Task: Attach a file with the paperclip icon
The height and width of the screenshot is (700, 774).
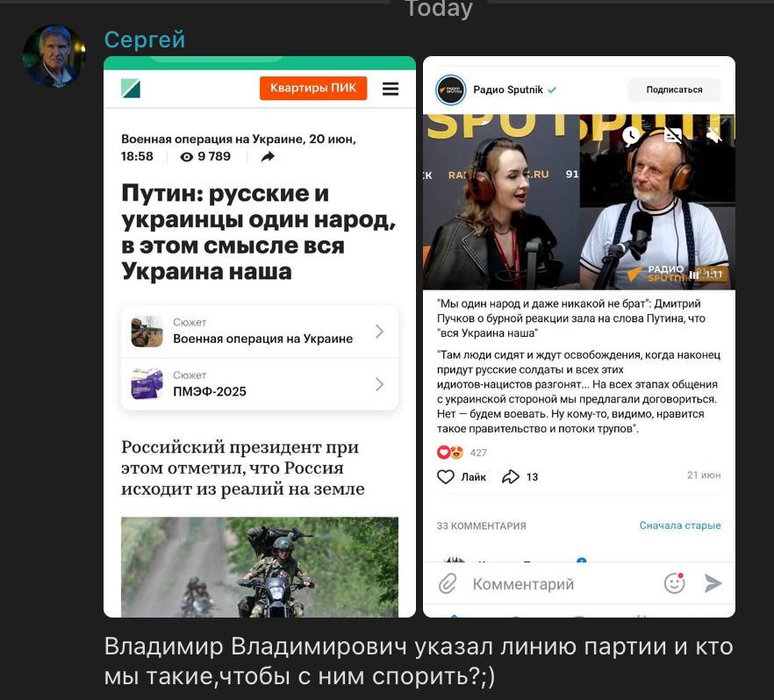Action: 448,583
